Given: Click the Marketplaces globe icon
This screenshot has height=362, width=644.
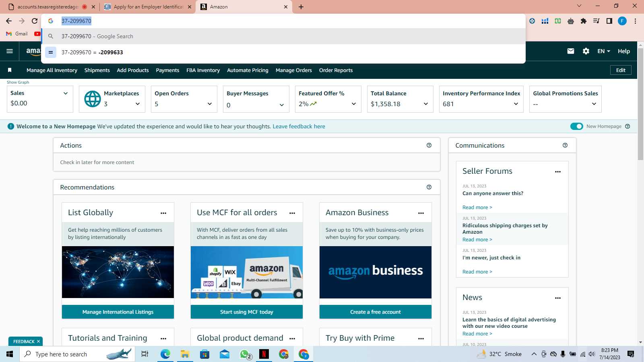Looking at the screenshot, I should (x=93, y=99).
